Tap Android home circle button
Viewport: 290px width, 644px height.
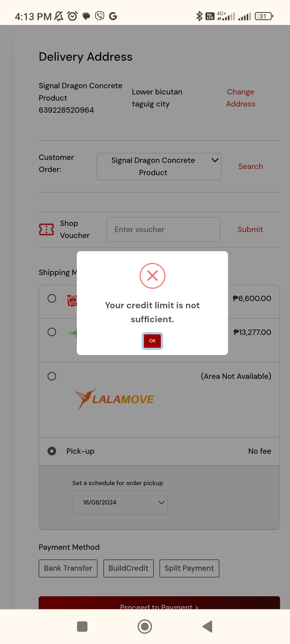145,627
